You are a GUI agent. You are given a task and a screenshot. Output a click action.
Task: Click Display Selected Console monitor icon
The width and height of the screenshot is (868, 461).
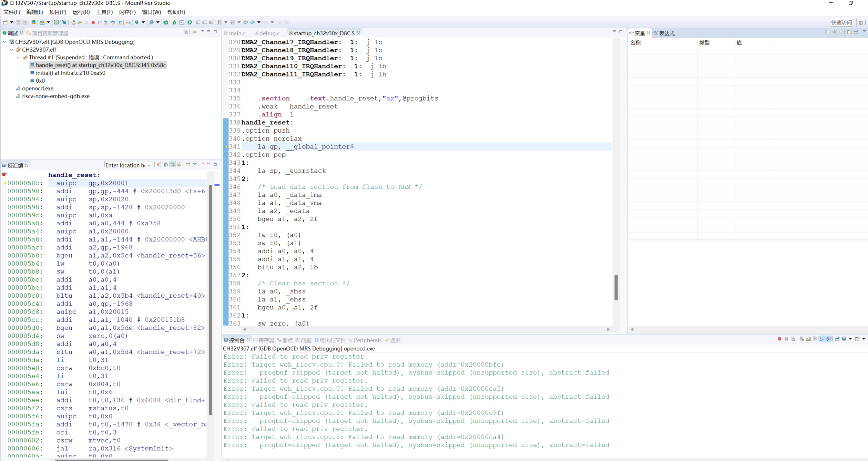[x=844, y=339]
